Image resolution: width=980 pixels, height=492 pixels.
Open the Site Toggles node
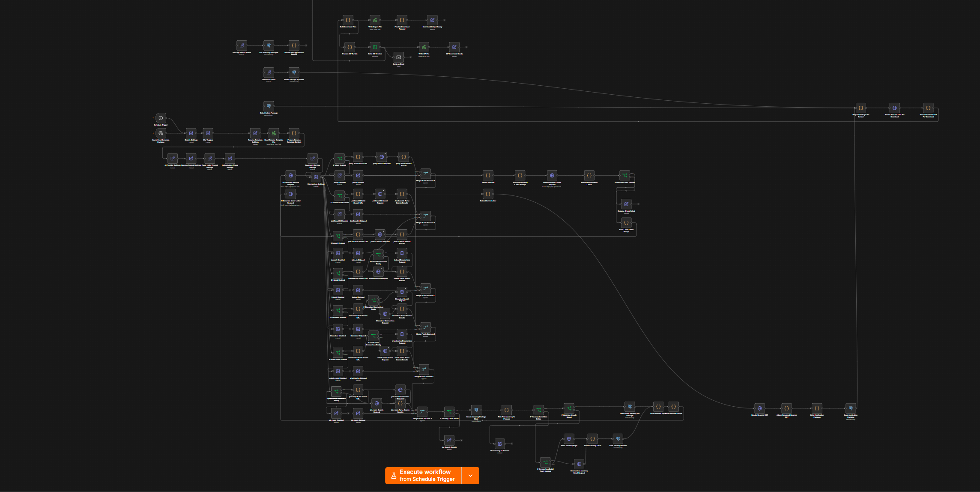coord(208,133)
